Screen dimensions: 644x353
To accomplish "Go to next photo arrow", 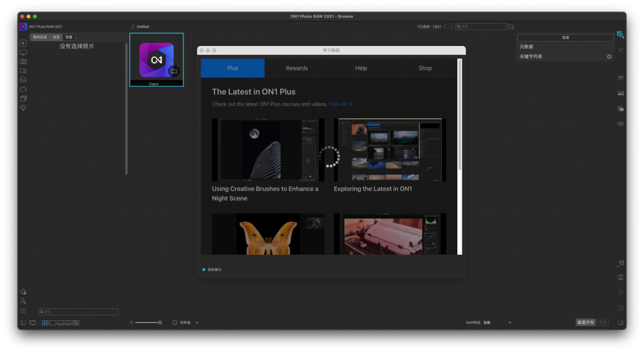I will pos(452,26).
